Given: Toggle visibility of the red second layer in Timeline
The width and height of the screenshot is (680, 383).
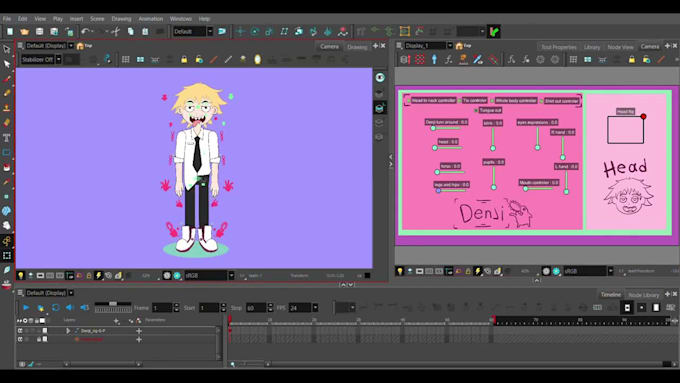Looking at the screenshot, I should click(x=20, y=339).
